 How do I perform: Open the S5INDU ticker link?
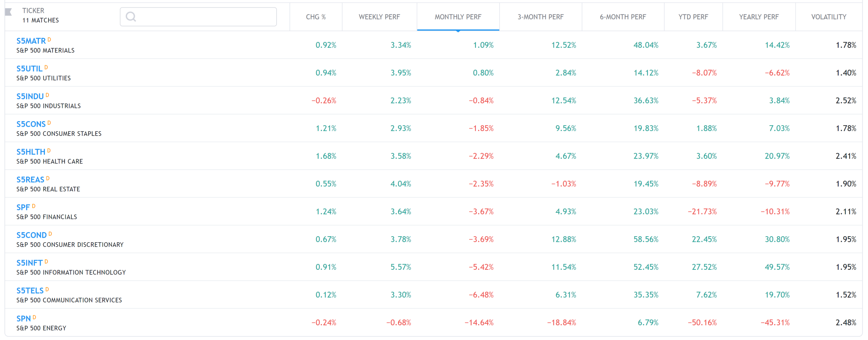point(30,96)
